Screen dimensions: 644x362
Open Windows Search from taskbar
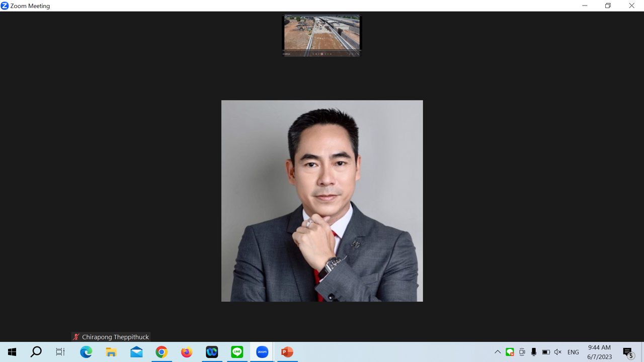tap(36, 352)
